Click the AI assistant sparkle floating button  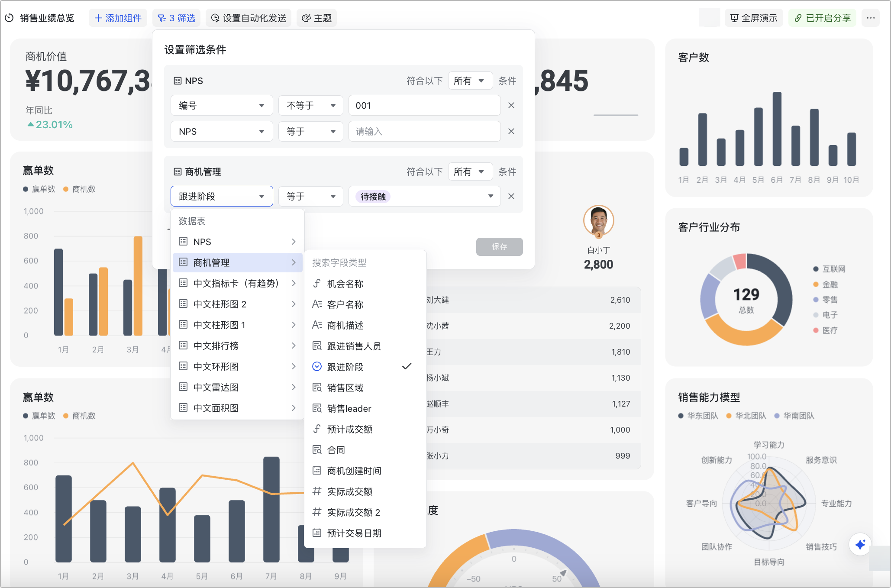coord(860,544)
